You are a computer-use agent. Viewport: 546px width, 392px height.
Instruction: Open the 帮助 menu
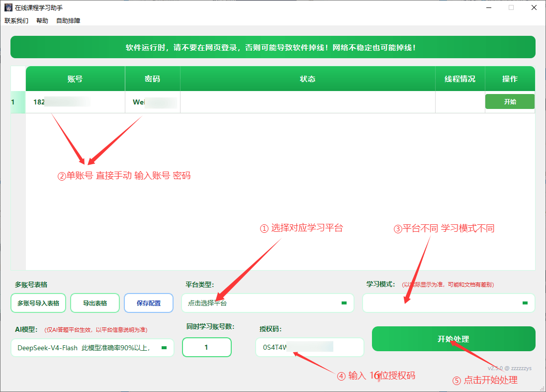click(x=42, y=20)
